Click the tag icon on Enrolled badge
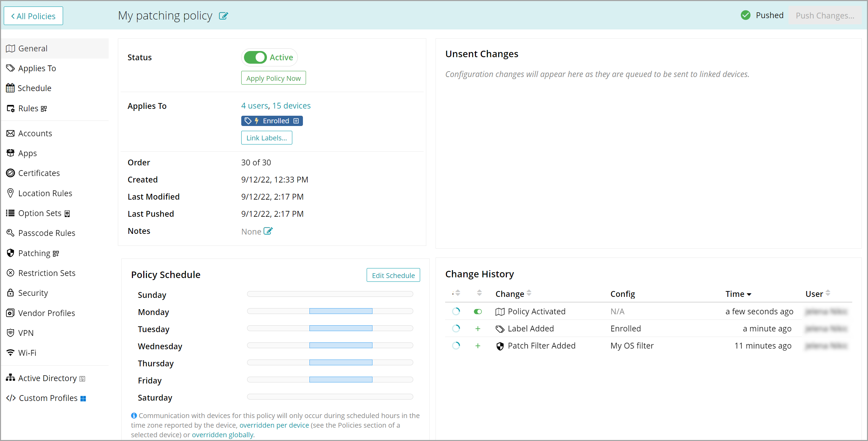Screen dimensions: 868x441 [x=248, y=121]
